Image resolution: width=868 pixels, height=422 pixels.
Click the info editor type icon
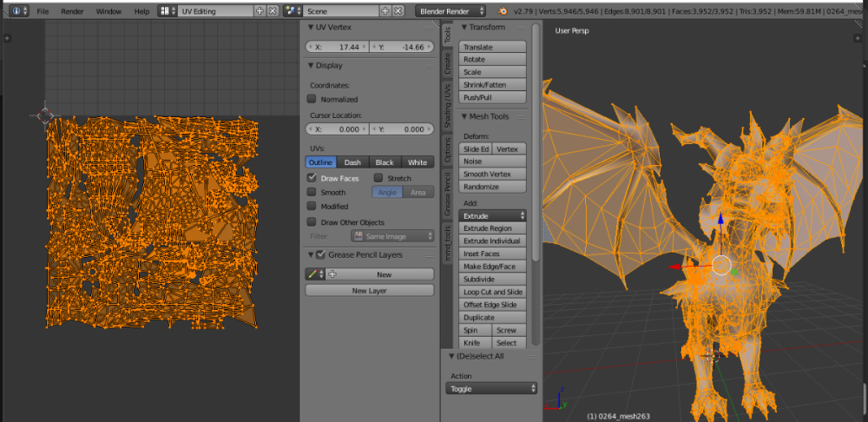(16, 11)
